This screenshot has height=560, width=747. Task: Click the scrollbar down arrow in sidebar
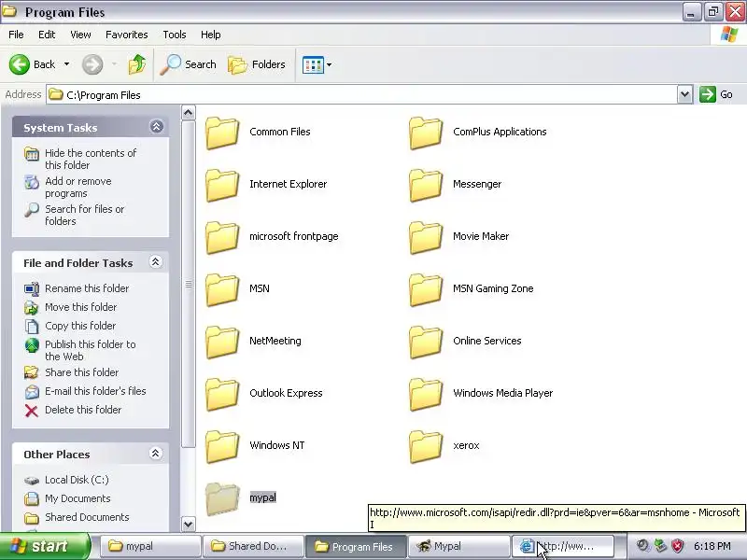click(189, 525)
